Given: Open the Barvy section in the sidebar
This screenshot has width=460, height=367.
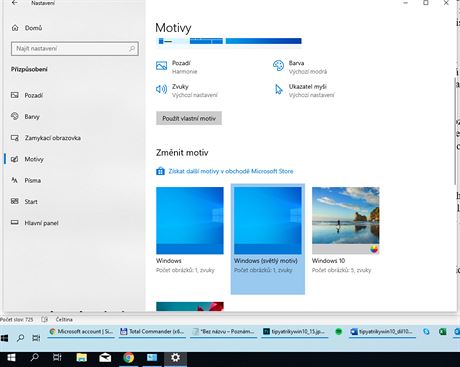Looking at the screenshot, I should click(25, 117).
